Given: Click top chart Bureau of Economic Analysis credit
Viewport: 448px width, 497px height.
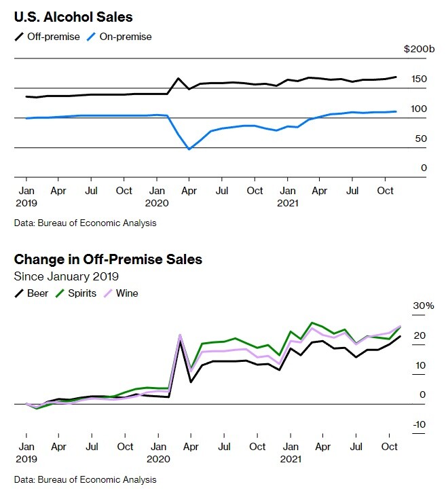Looking at the screenshot, I should [x=86, y=223].
